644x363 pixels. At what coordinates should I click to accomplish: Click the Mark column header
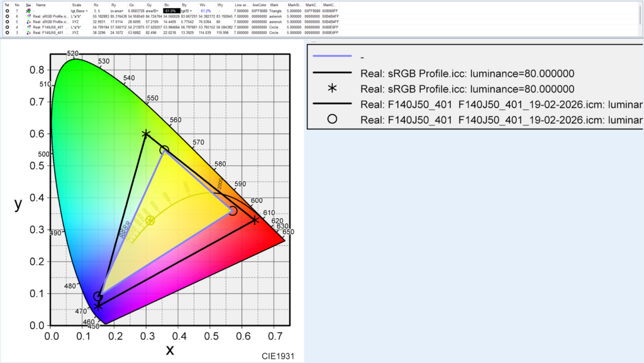click(x=274, y=4)
